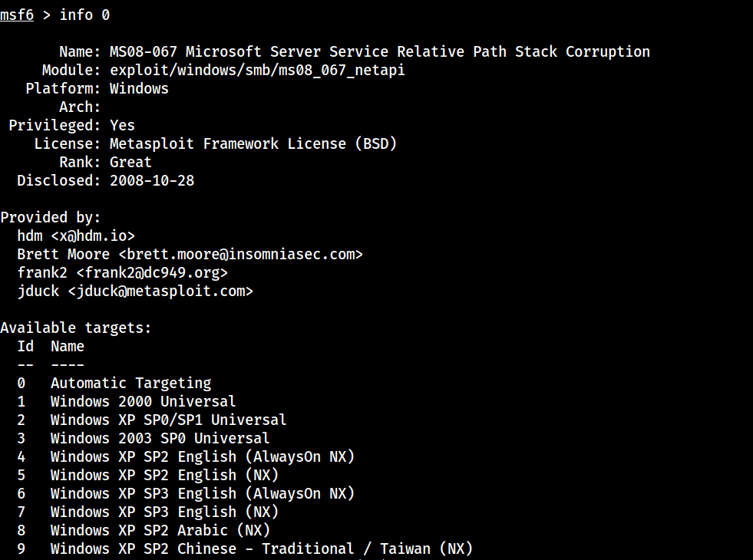This screenshot has height=560, width=753.
Task: Select the Windows 2000 Universal target row
Action: tap(143, 401)
